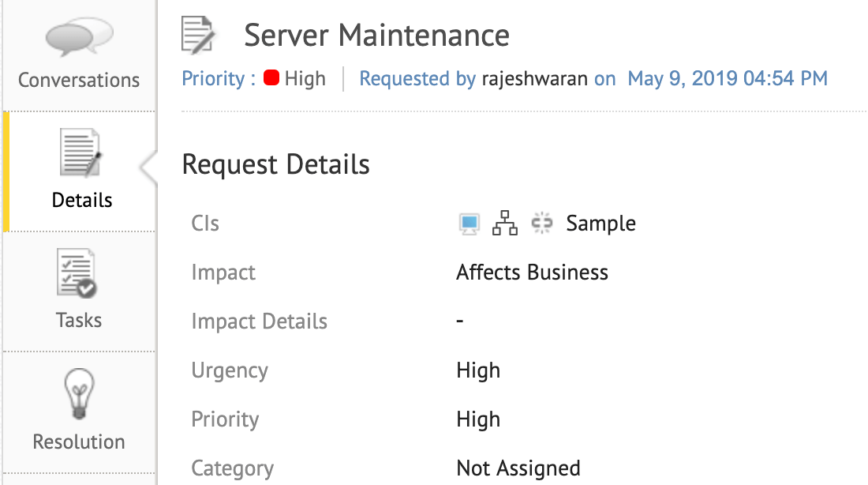Open the CI relationship map icon
868x485 pixels.
click(x=505, y=224)
